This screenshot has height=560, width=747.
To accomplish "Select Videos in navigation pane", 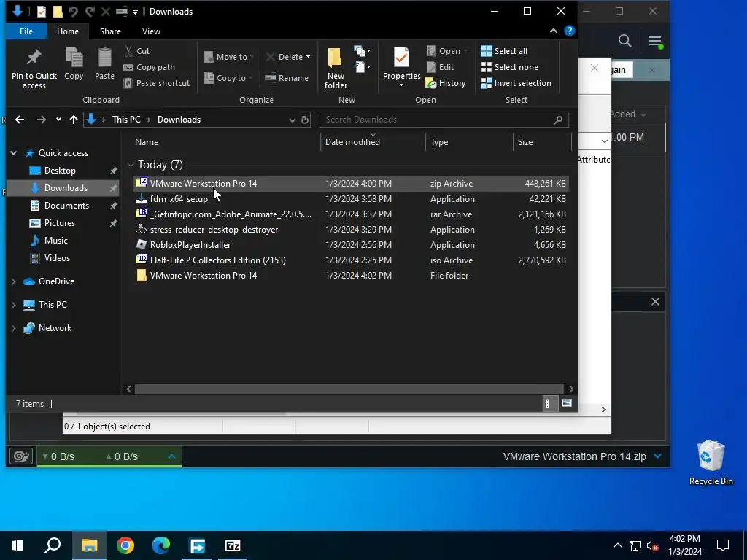I will tap(57, 258).
